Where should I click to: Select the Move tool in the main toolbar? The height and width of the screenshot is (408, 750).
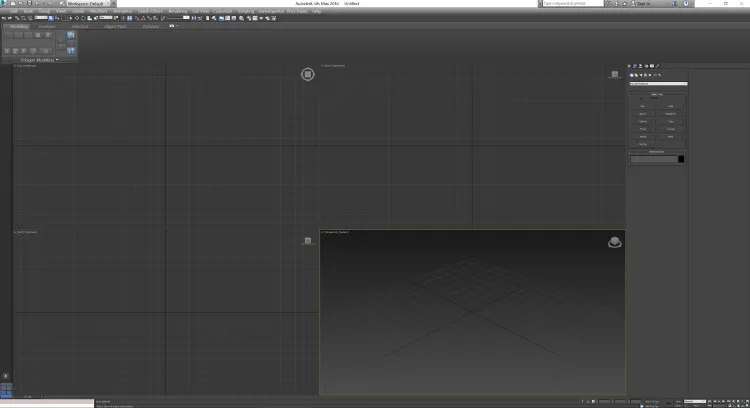[77, 18]
